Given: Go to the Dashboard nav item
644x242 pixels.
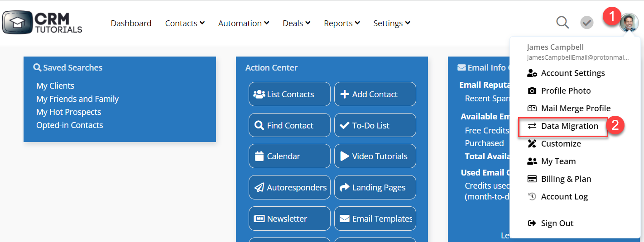Looking at the screenshot, I should (131, 23).
